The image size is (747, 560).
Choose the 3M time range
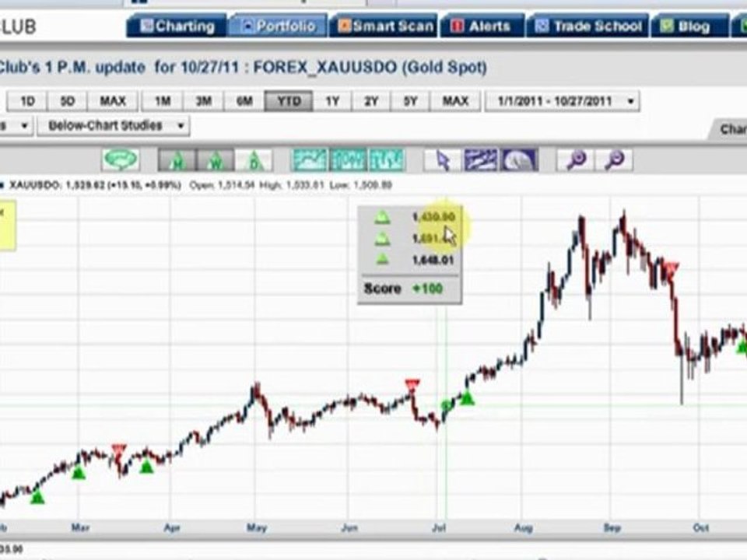(x=203, y=101)
